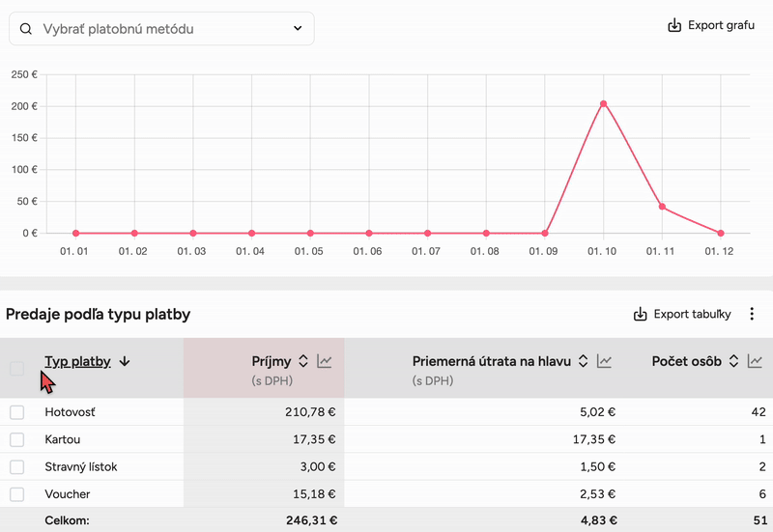Click the Príjmy column header label
773x532 pixels.
[x=271, y=361]
